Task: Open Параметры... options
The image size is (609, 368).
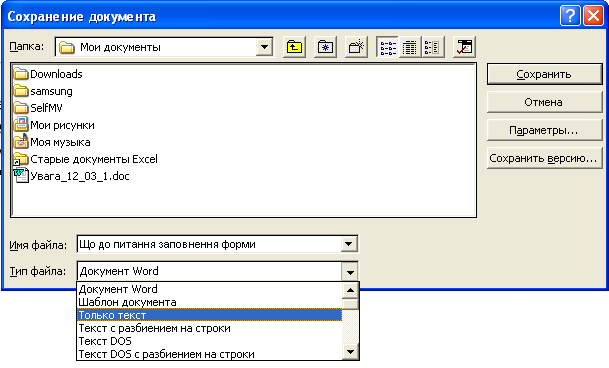Action: (x=545, y=130)
